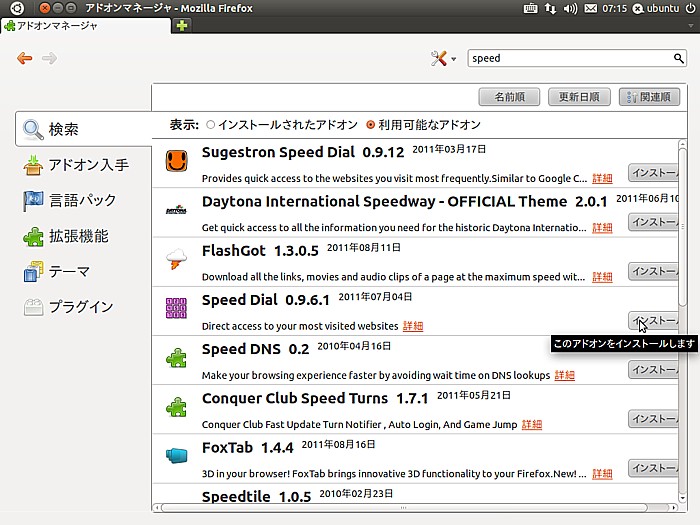Screen dimensions: 700x525
Task: Sort results by 更新日順
Action: click(x=579, y=97)
